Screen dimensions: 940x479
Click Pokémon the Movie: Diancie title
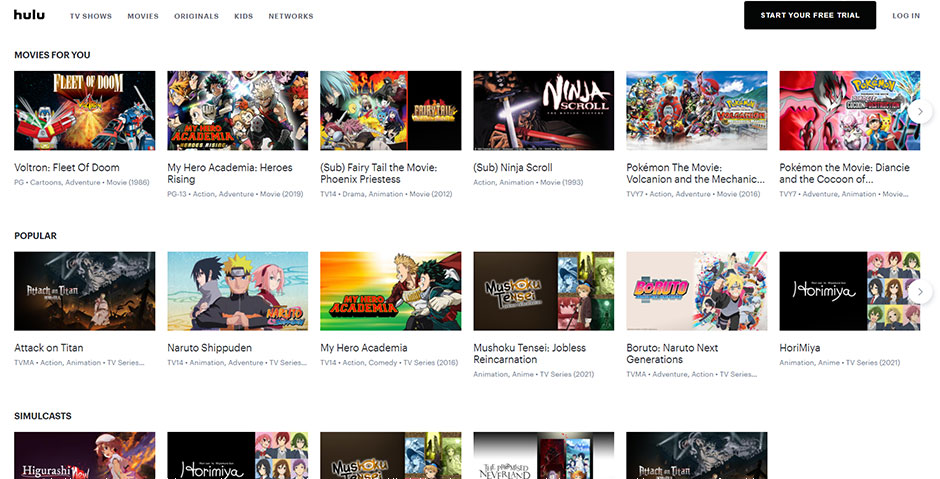point(845,173)
